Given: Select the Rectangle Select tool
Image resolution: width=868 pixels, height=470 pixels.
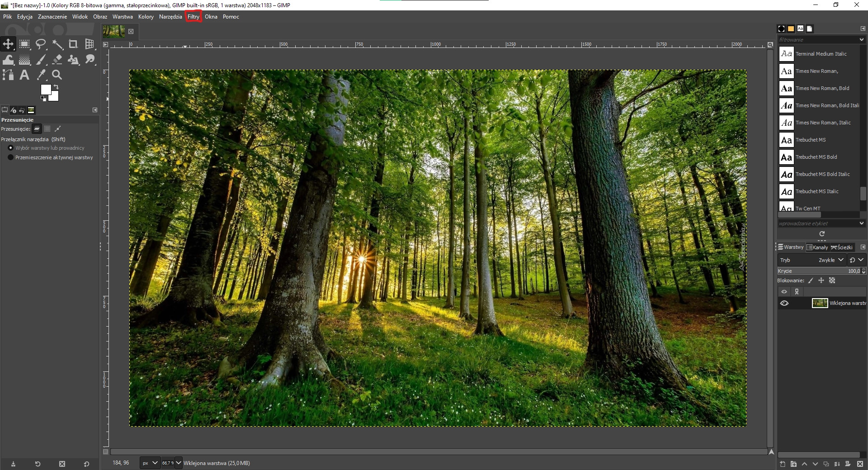Looking at the screenshot, I should 24,44.
